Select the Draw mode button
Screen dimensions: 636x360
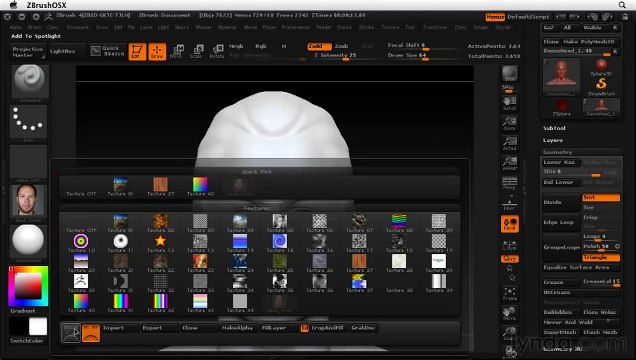pyautogui.click(x=157, y=51)
